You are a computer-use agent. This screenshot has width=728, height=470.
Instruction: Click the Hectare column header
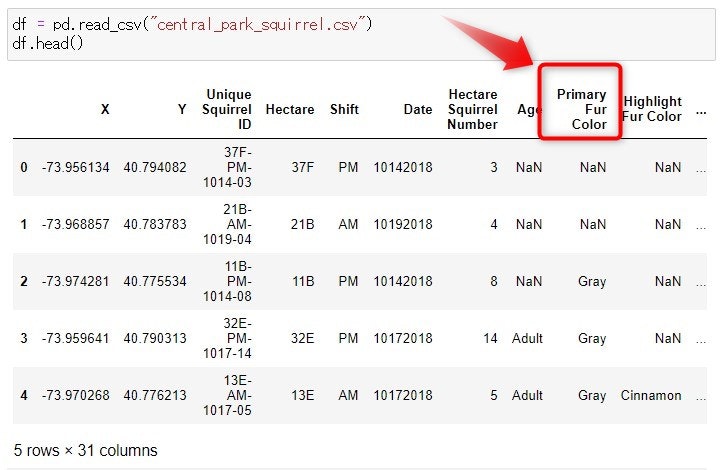point(290,110)
